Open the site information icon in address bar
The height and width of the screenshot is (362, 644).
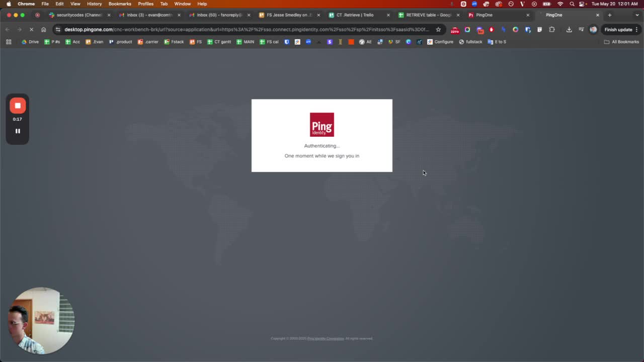[58, 30]
